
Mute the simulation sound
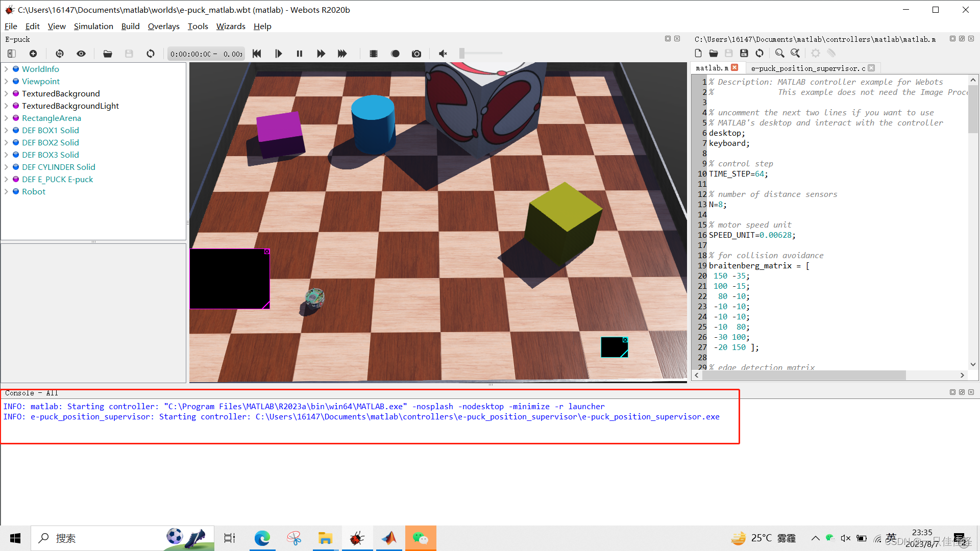click(x=443, y=54)
